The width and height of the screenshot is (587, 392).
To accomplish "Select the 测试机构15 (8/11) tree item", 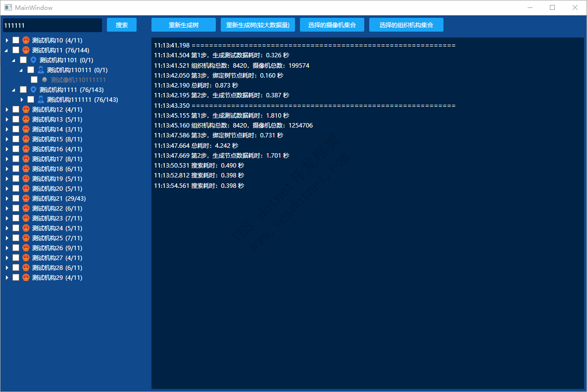I will 57,139.
